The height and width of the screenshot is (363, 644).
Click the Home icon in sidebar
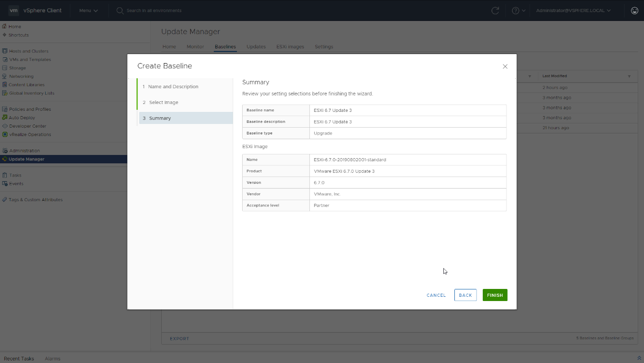(4, 26)
